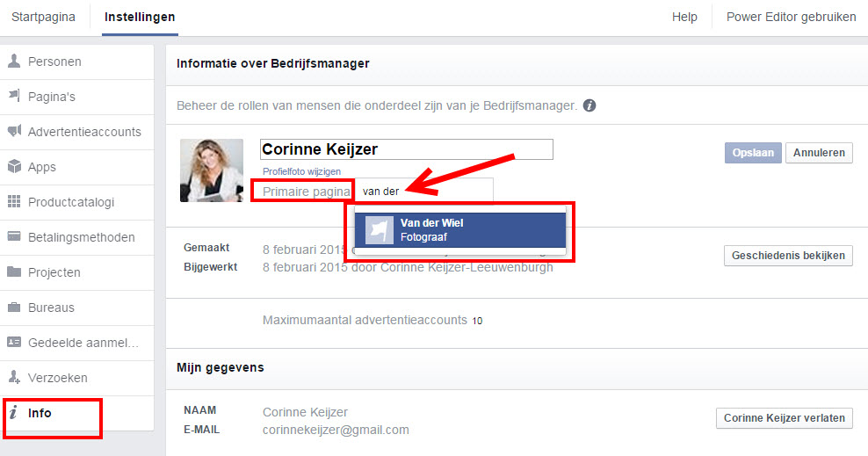Click Geschiedenis bekijken button
Screen dimensions: 868x456
(x=788, y=256)
